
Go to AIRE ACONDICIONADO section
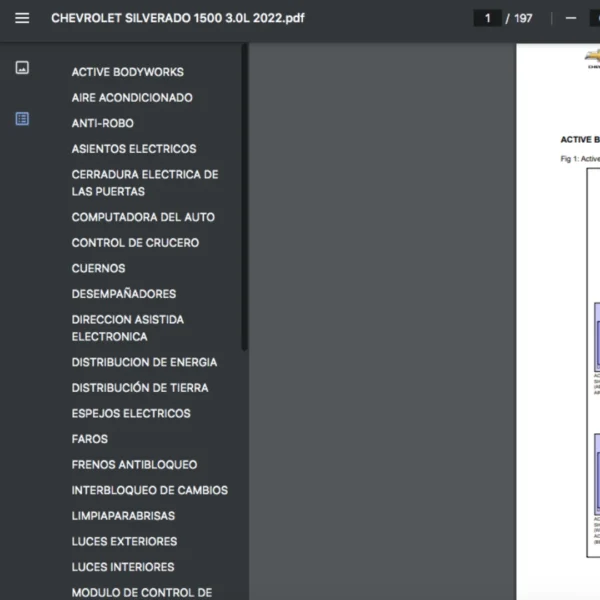(x=132, y=98)
